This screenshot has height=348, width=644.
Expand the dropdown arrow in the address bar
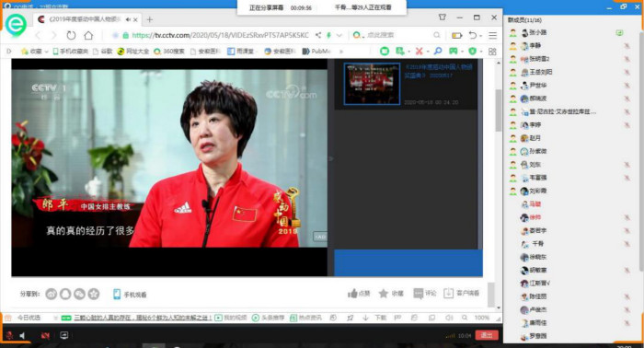coord(339,35)
